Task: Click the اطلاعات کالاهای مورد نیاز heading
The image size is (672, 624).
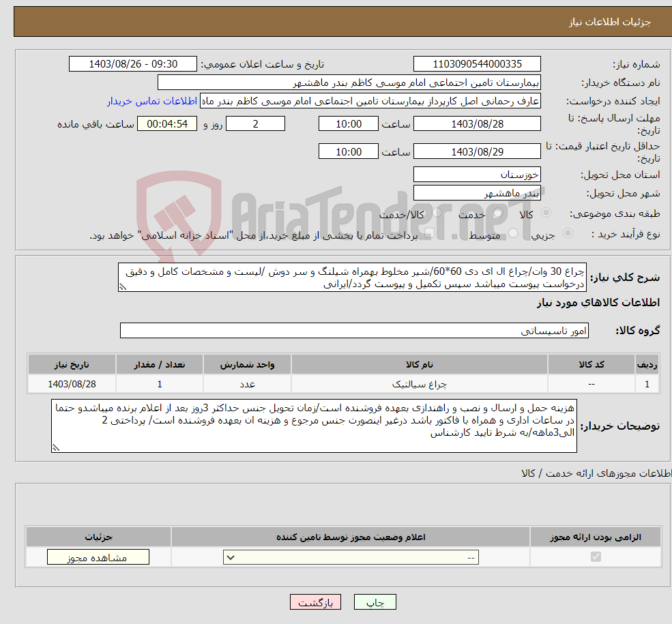Action: click(598, 303)
